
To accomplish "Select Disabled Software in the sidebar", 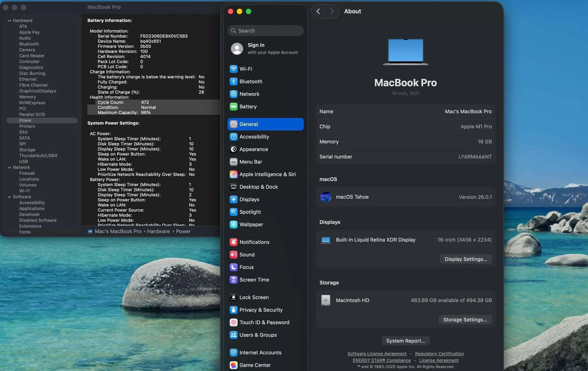I will point(38,220).
